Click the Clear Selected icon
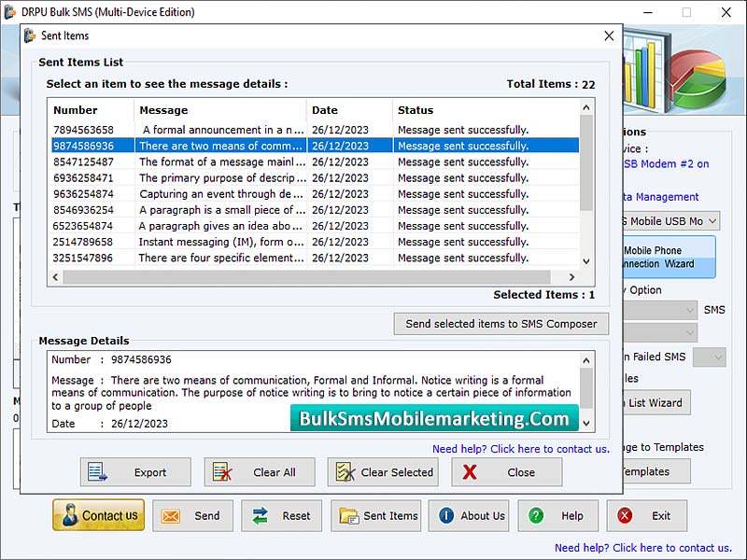Viewport: 747px width, 560px height. pos(345,472)
